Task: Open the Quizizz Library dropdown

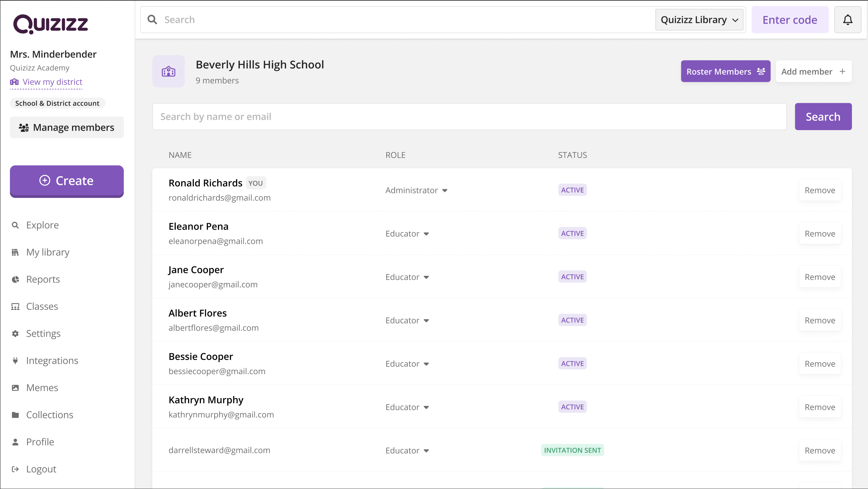Action: [699, 20]
